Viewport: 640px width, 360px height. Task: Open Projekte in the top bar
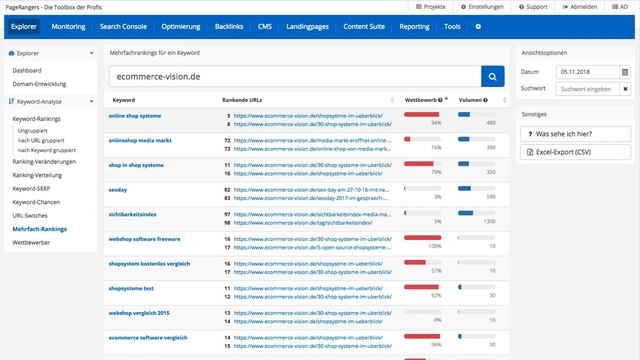431,7
